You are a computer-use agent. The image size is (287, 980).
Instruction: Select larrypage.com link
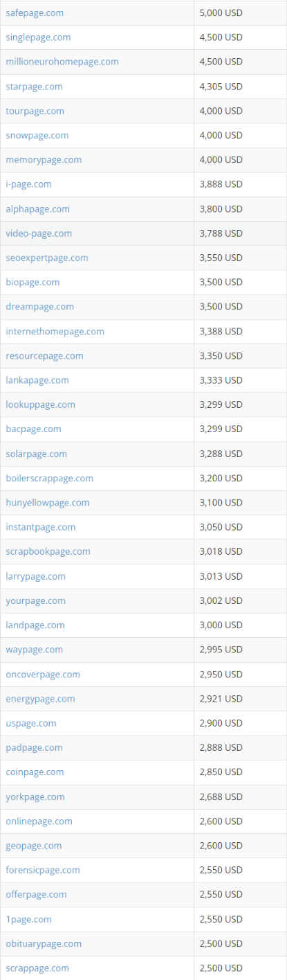[x=36, y=576]
